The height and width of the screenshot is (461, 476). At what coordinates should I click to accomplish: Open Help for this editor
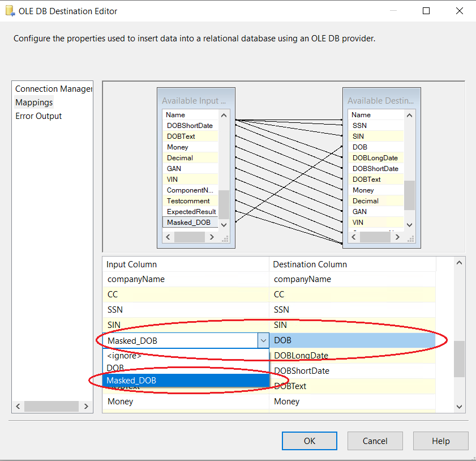click(440, 441)
